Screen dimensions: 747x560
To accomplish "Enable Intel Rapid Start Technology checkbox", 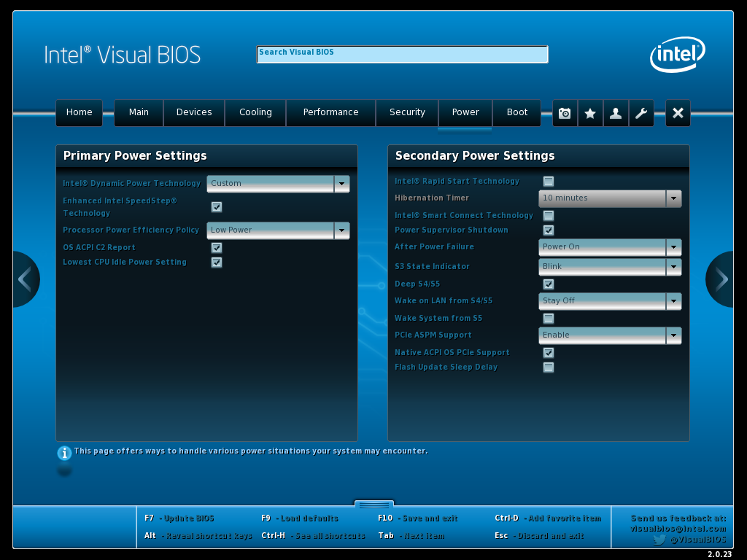I will click(x=549, y=182).
